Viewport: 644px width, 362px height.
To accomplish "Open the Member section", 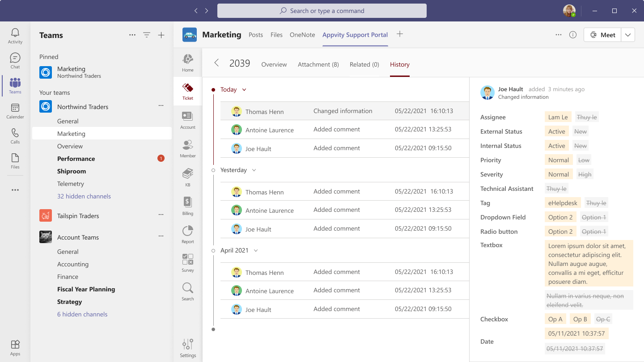I will point(187,148).
